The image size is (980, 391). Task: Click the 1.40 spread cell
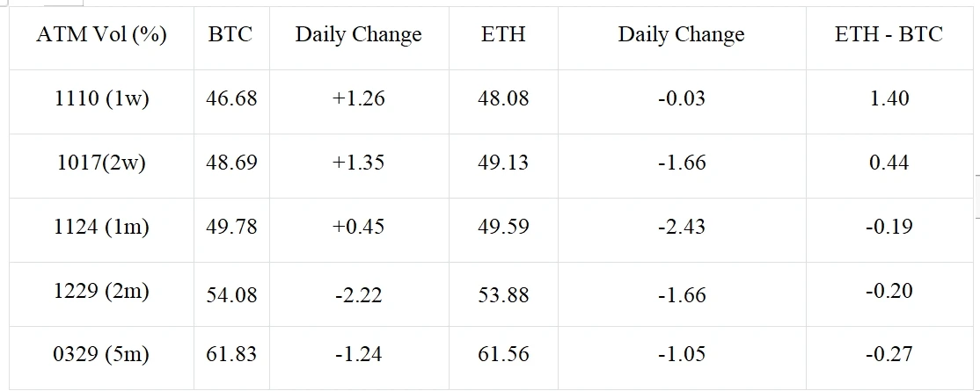889,98
